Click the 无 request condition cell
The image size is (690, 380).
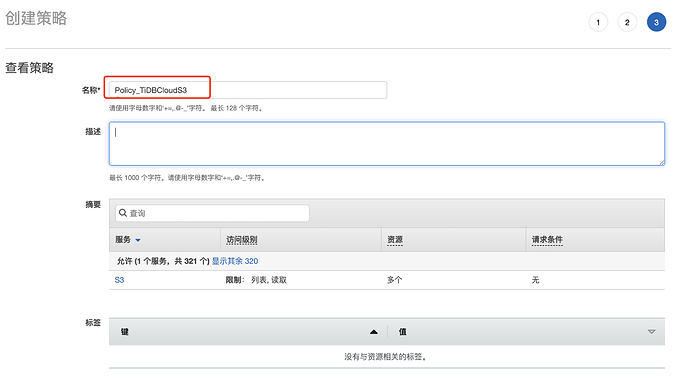[535, 280]
